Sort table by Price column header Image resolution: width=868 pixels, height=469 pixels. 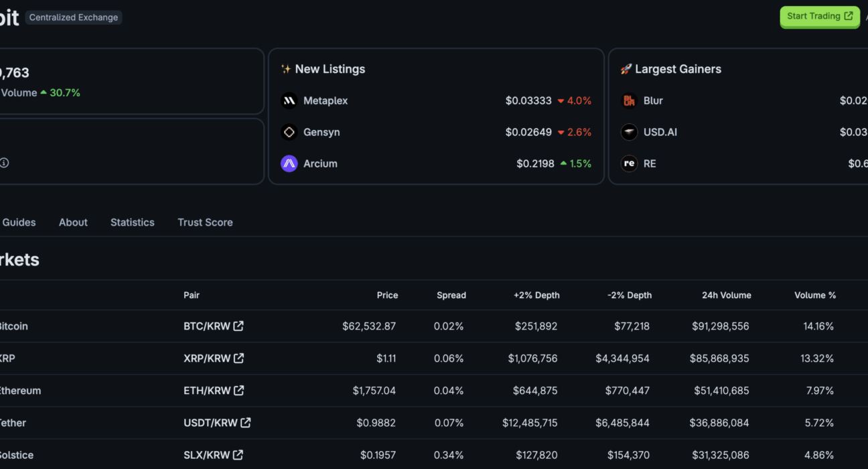pos(387,295)
